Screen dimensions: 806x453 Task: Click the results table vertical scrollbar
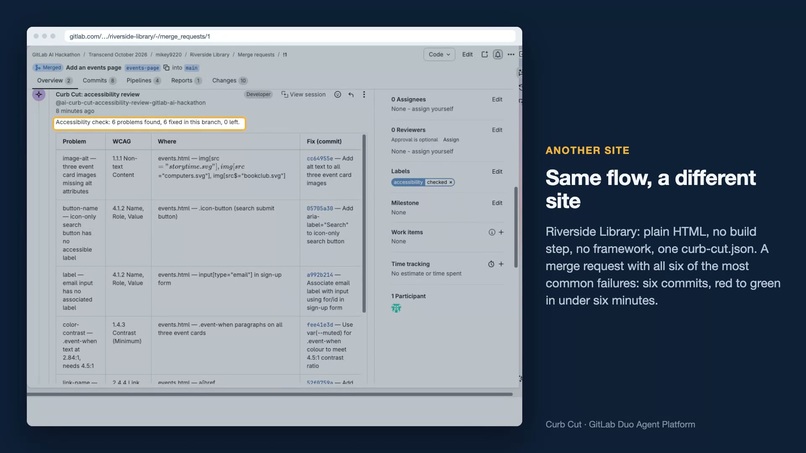click(364, 224)
